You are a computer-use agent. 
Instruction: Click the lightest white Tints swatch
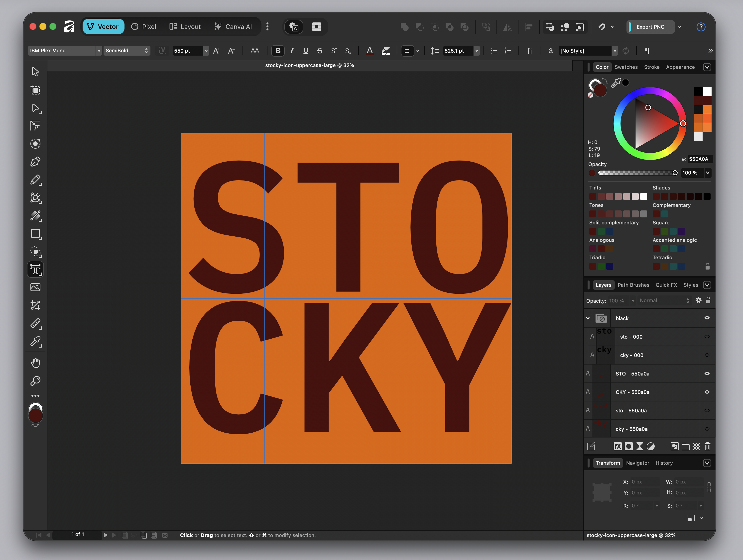tap(643, 196)
